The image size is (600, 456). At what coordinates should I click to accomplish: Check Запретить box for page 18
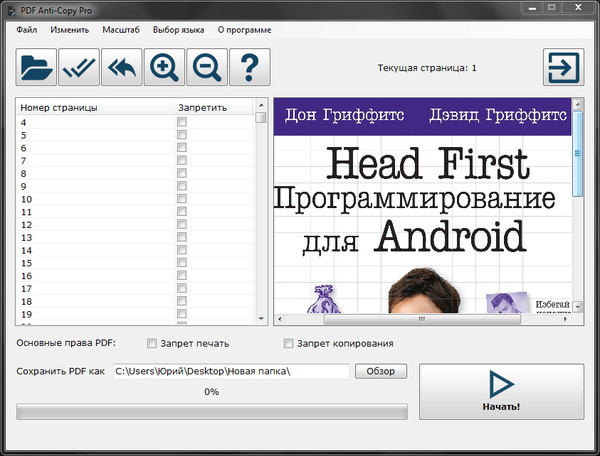point(182,301)
